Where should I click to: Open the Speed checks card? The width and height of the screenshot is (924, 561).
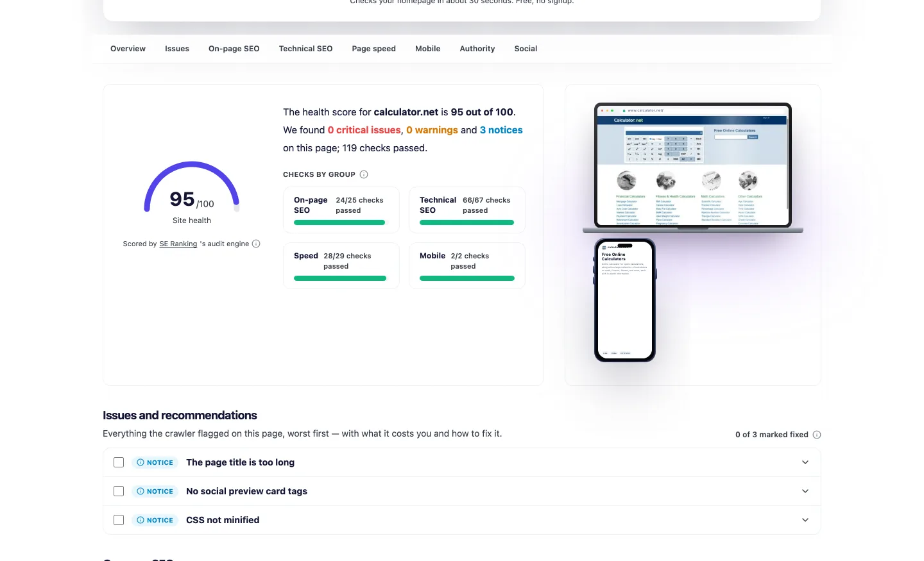pos(341,265)
